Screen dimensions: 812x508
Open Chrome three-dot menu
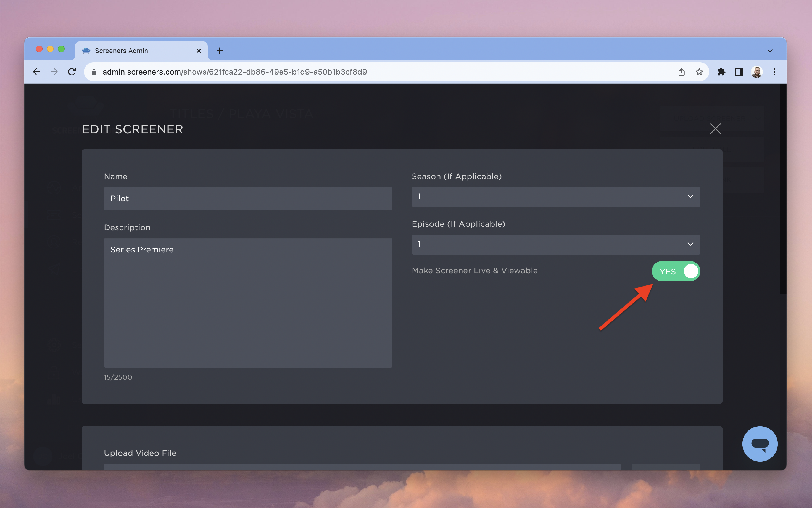point(774,72)
